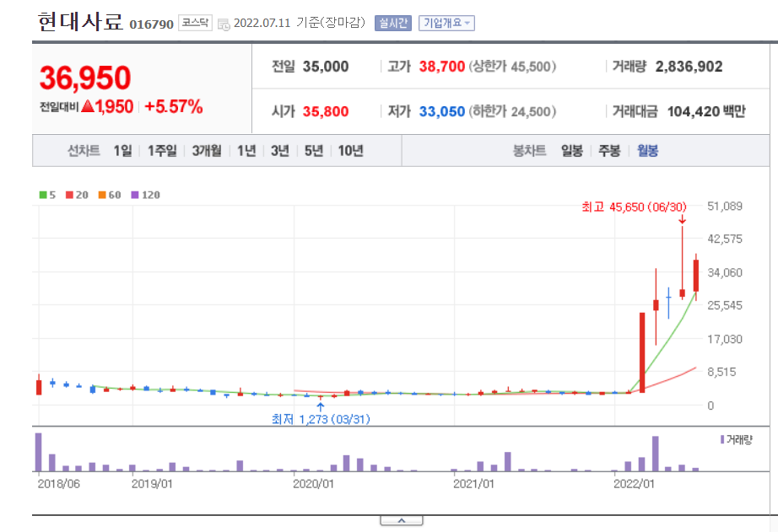Image resolution: width=778 pixels, height=532 pixels.
Task: Select the 1년 line chart tab
Action: [246, 150]
